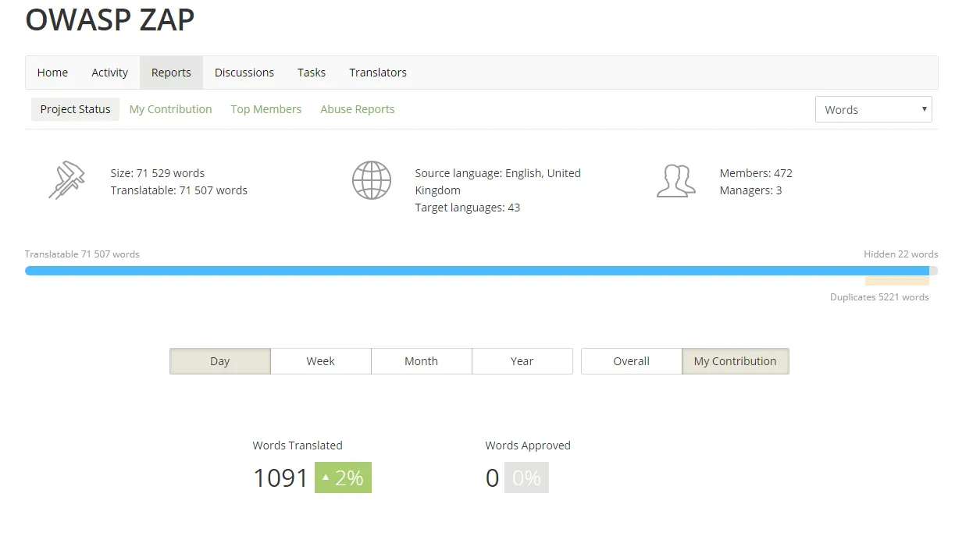The image size is (980, 536).
Task: Select the Day period toggle
Action: point(220,361)
